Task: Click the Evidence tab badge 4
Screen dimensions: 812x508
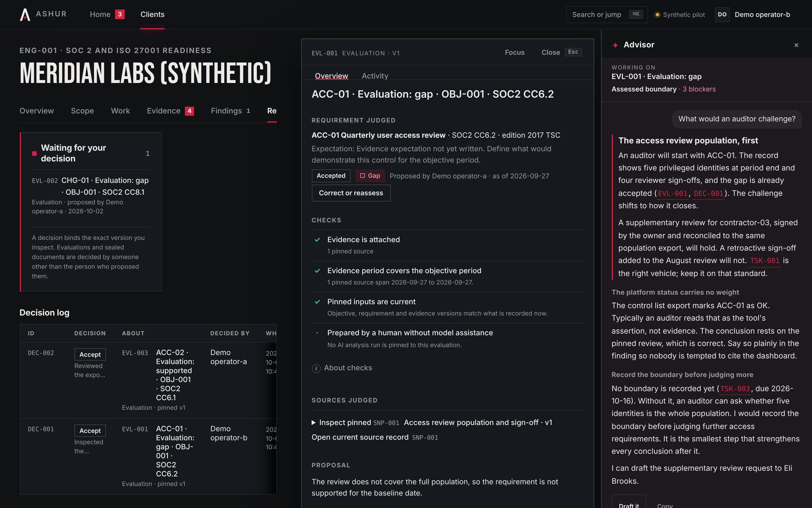Action: pyautogui.click(x=189, y=111)
